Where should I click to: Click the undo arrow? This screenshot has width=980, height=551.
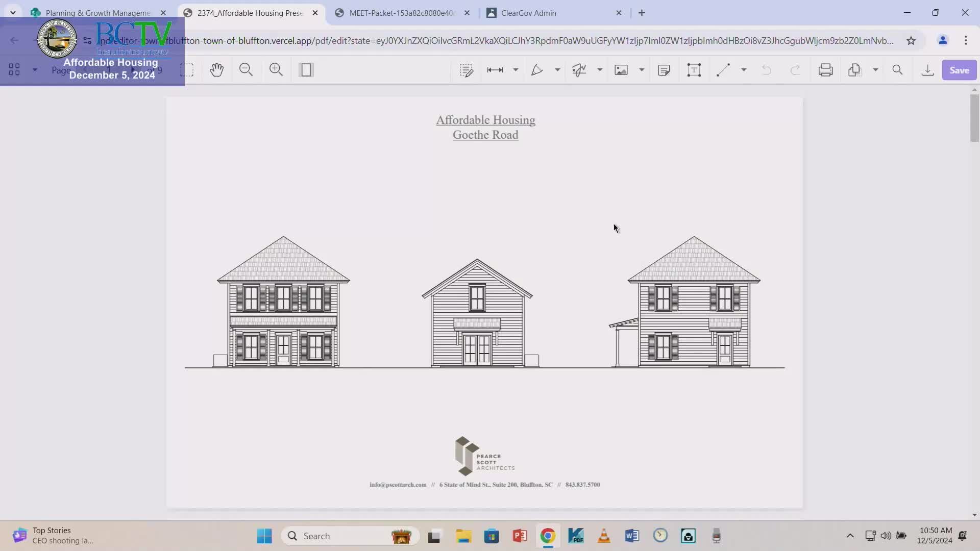point(766,70)
